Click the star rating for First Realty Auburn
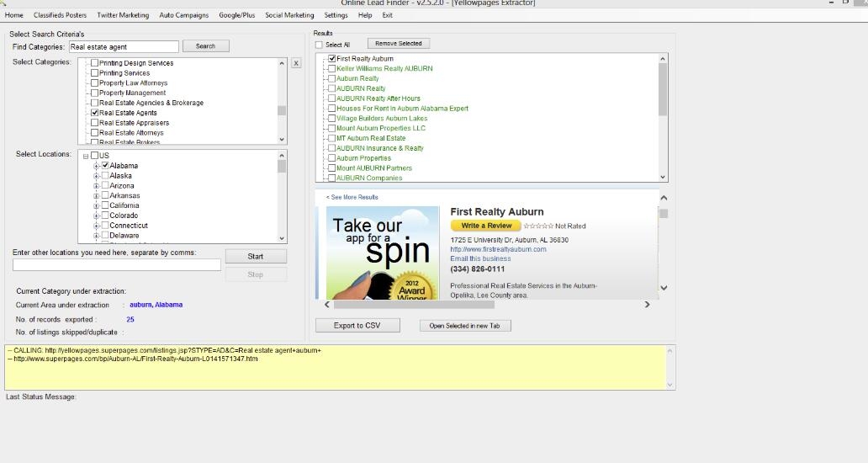Viewport: 868px width, 463px height. pyautogui.click(x=538, y=226)
